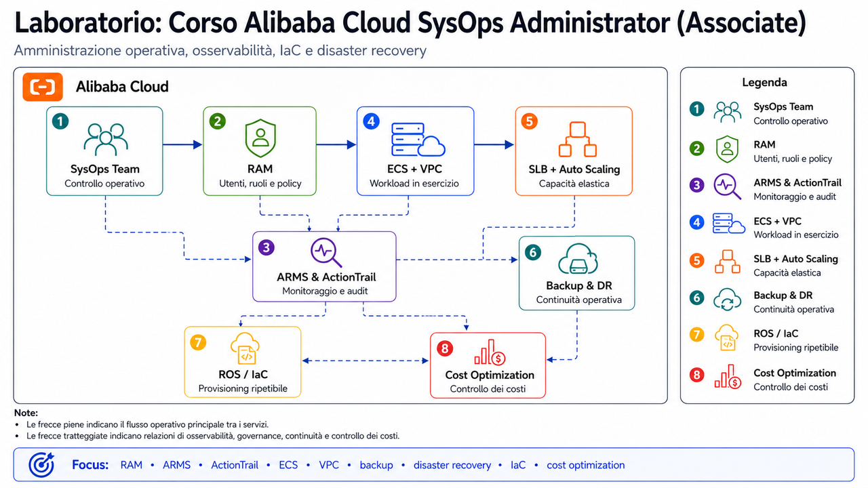This screenshot has height=488, width=868.
Task: Select the Cost Optimization node title
Action: pyautogui.click(x=490, y=375)
